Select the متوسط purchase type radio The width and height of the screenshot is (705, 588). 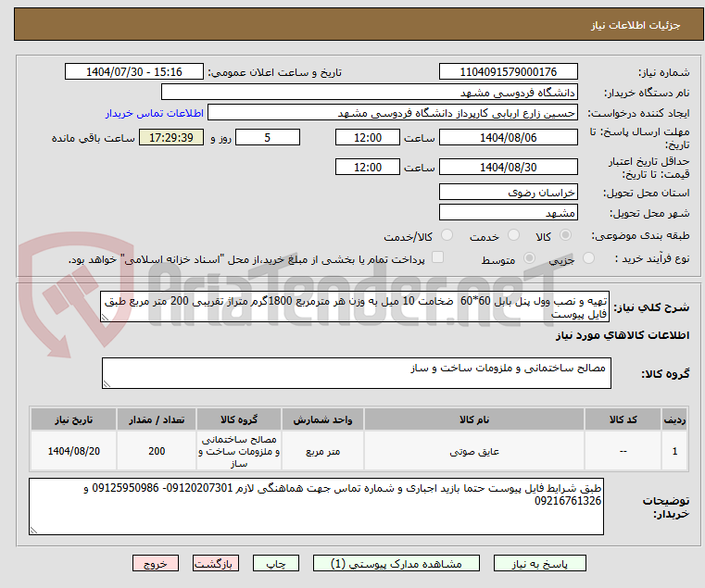pos(530,258)
